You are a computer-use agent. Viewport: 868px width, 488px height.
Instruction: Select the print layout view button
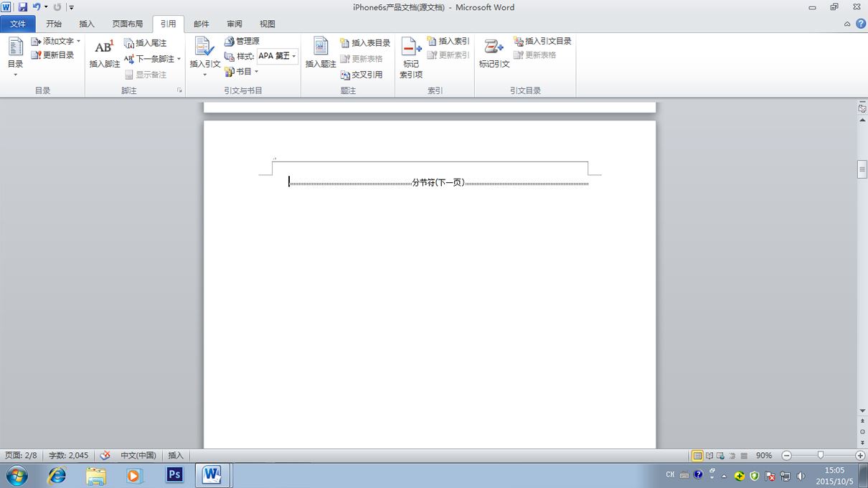pos(697,456)
